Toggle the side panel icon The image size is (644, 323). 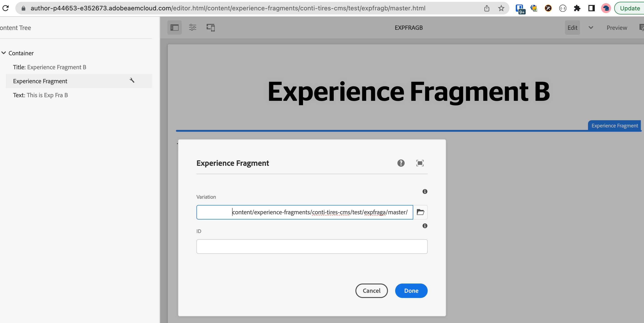point(174,28)
